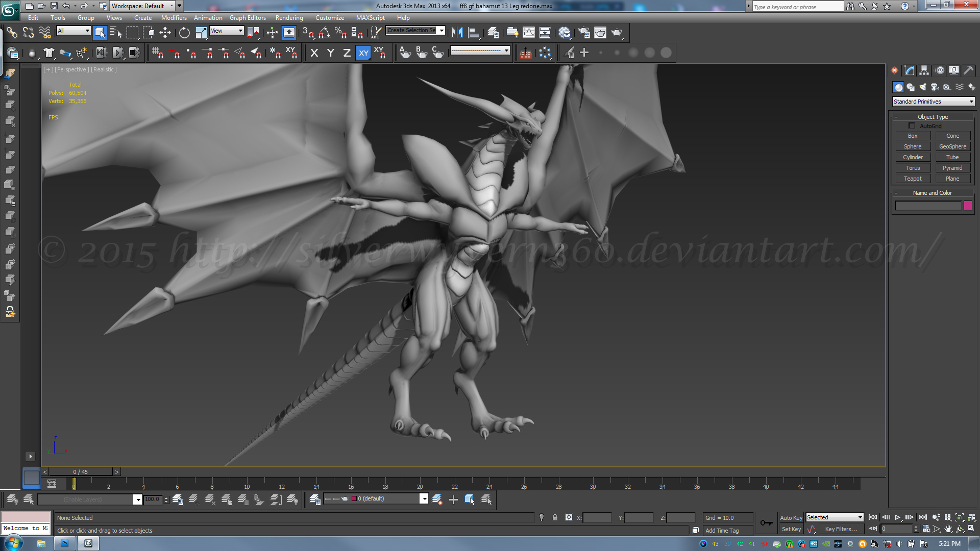Toggle the Angle Snap icon

point(324,33)
